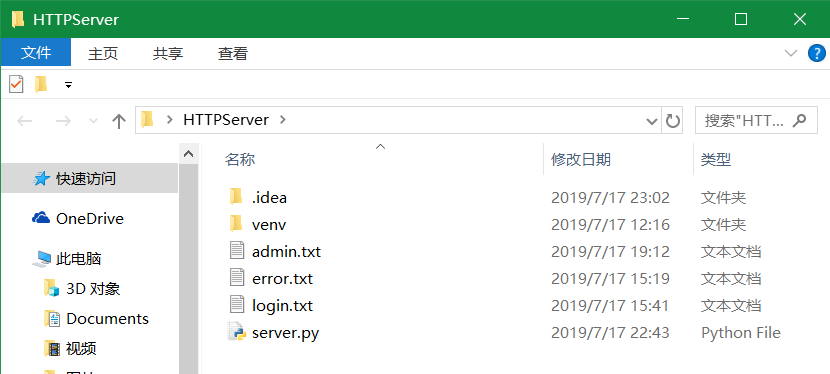
Task: Click the 3D 对象 folder icon
Action: 51,289
